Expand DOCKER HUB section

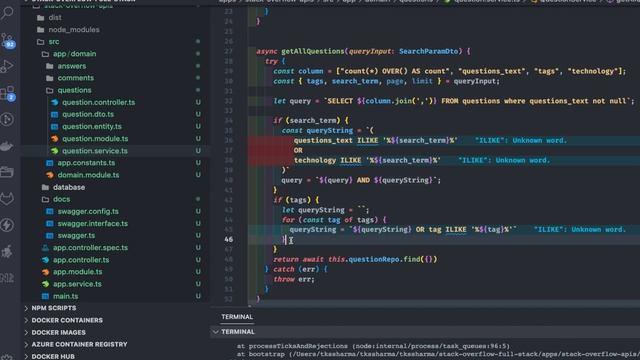pyautogui.click(x=53, y=356)
